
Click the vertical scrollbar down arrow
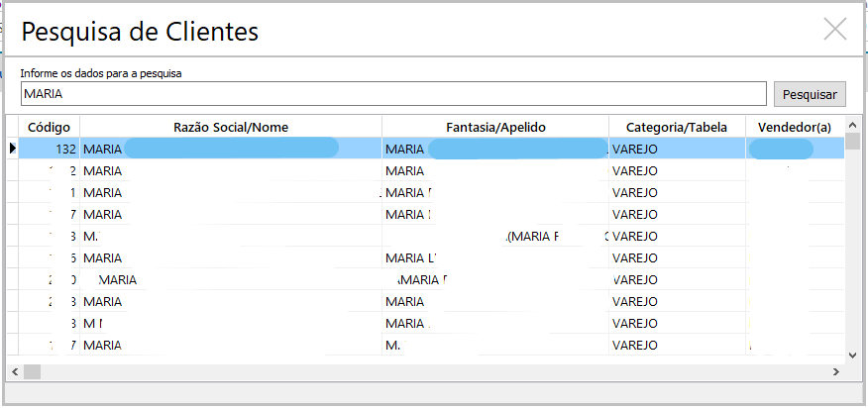(x=852, y=354)
